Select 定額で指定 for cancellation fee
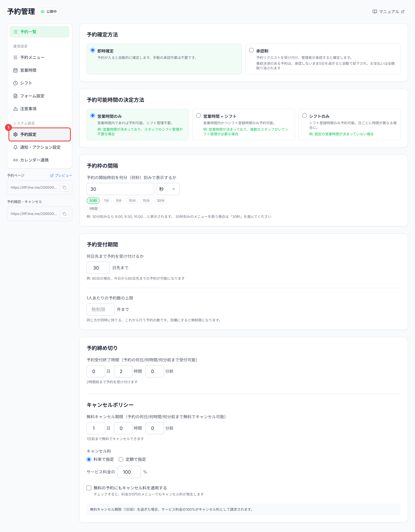Viewport: 415px width, 532px height. pos(121,459)
